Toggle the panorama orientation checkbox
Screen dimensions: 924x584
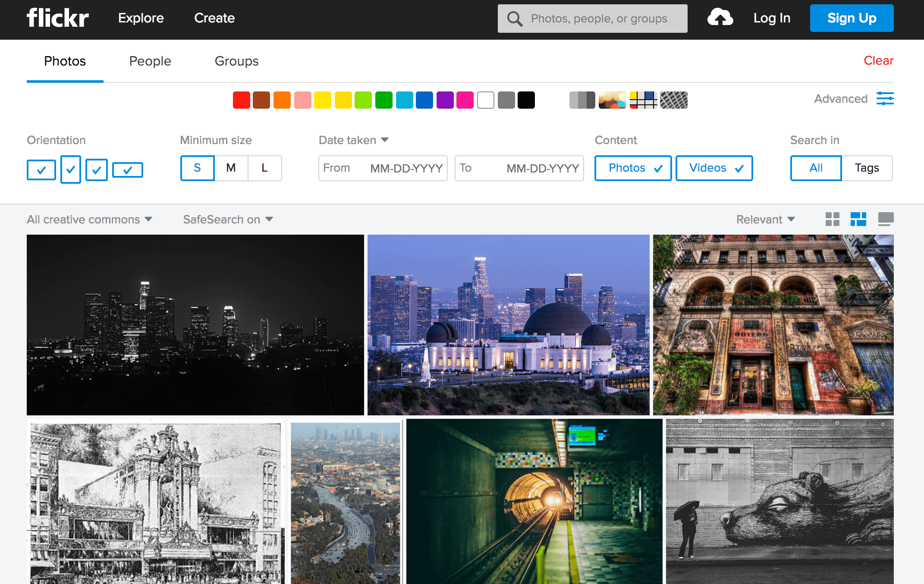128,170
